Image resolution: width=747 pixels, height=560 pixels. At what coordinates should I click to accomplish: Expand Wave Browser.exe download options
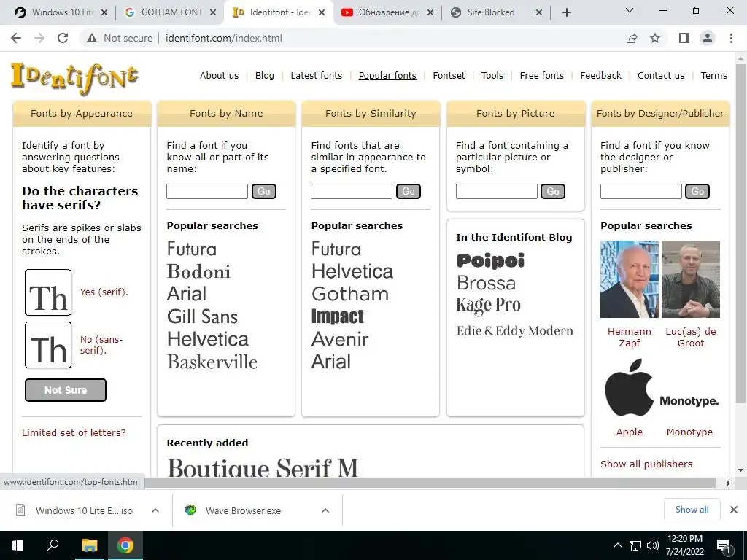pos(325,510)
